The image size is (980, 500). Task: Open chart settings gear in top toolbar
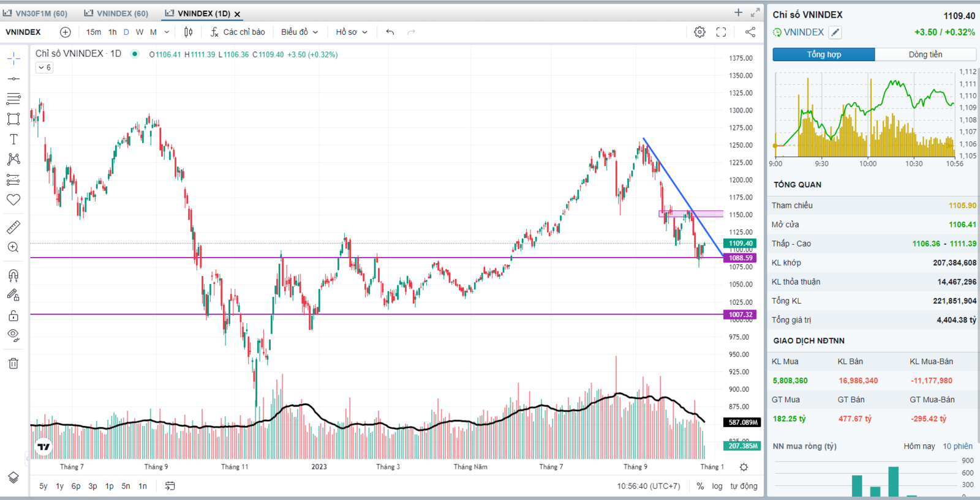[x=699, y=32]
